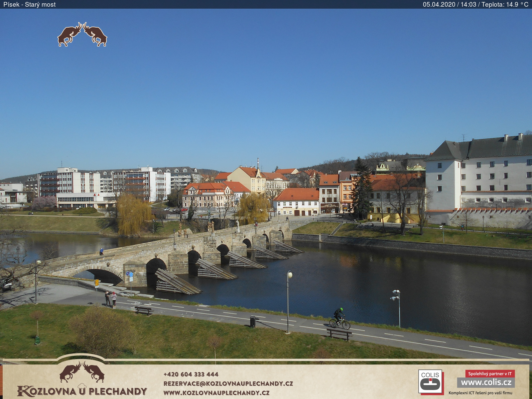The image size is (532, 399).
Task: Click the 'Kozlovna u Plechandy' banner title
Action: click(82, 391)
